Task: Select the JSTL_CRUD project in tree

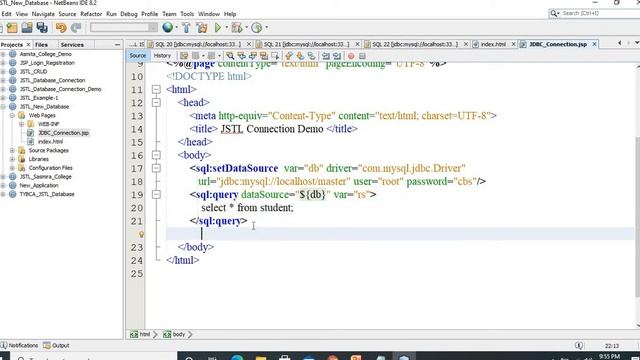Action: [x=33, y=71]
